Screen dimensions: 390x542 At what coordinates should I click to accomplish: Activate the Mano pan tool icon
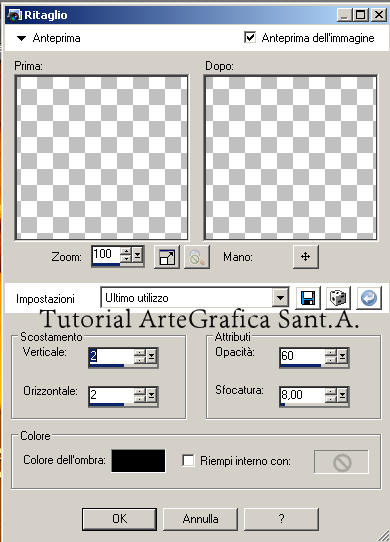pyautogui.click(x=306, y=256)
